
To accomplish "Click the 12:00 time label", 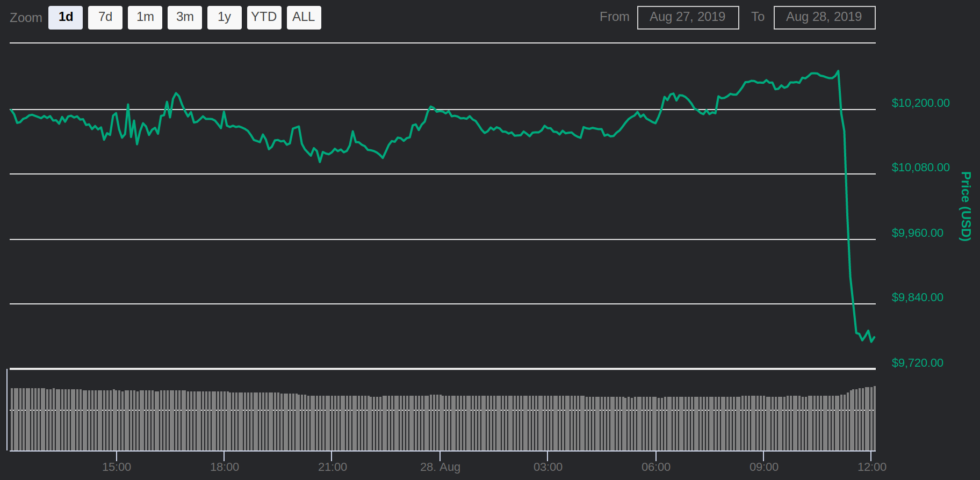I will pos(872,467).
